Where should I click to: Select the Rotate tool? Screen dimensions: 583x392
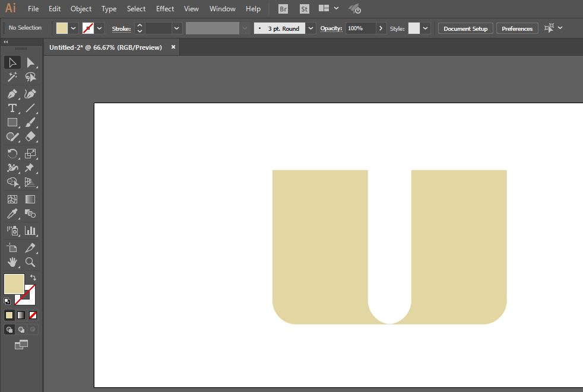[12, 154]
